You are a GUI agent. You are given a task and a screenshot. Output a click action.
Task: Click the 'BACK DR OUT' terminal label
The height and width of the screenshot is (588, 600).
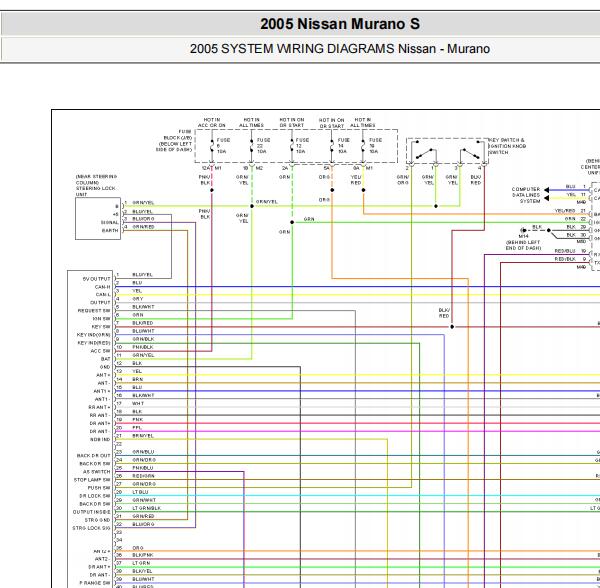click(x=94, y=456)
